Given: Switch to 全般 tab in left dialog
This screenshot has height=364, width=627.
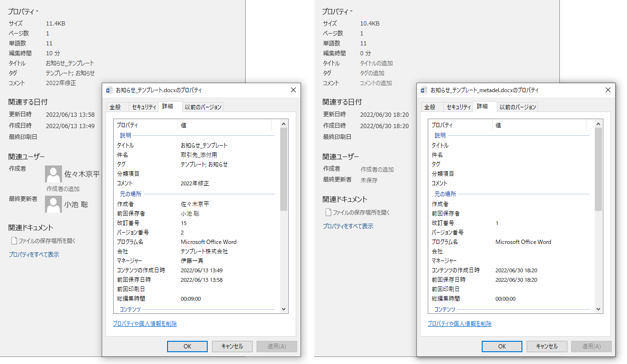Looking at the screenshot, I should click(115, 107).
